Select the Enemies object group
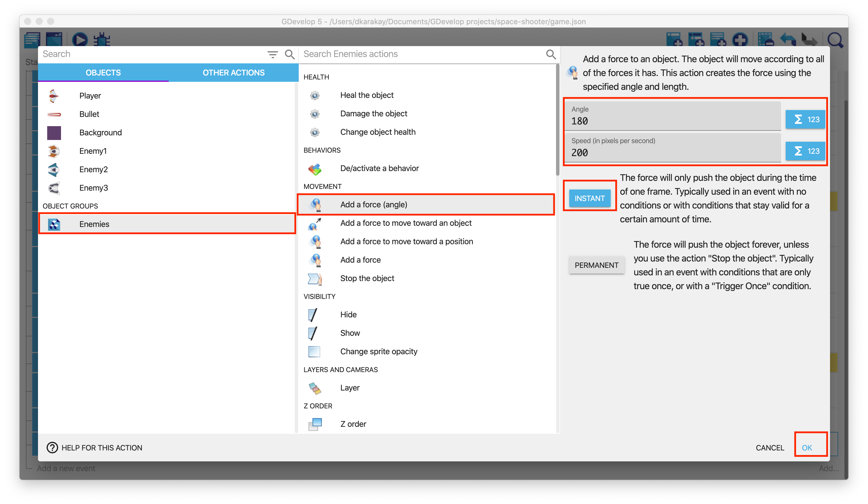868x504 pixels. (94, 224)
